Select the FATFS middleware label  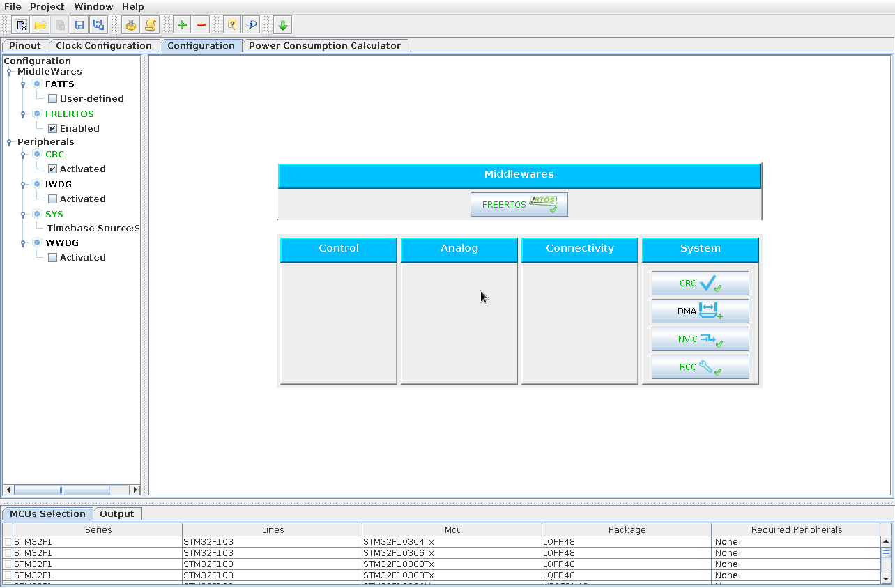[x=60, y=84]
